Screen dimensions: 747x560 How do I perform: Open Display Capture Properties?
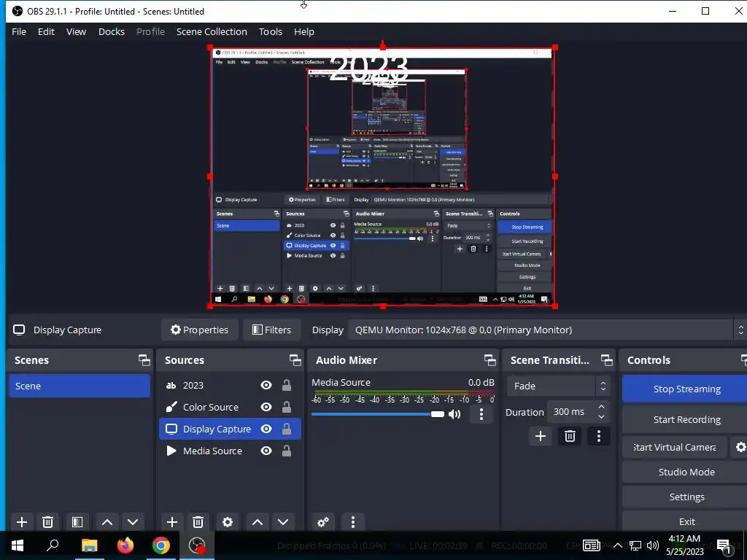click(200, 330)
